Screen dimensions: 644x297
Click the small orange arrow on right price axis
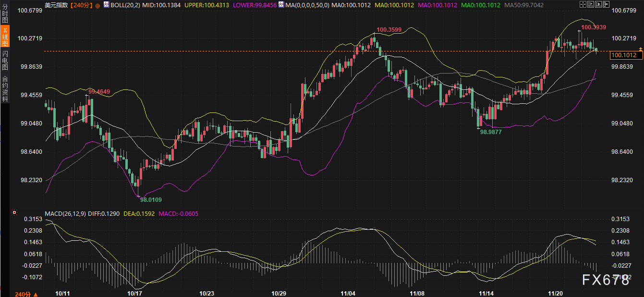640,49
